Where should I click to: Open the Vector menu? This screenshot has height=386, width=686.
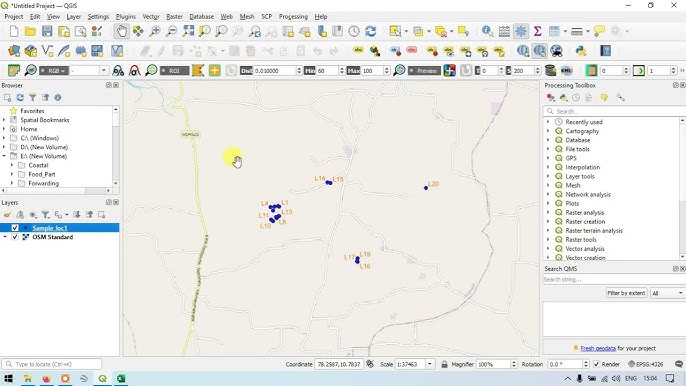151,17
